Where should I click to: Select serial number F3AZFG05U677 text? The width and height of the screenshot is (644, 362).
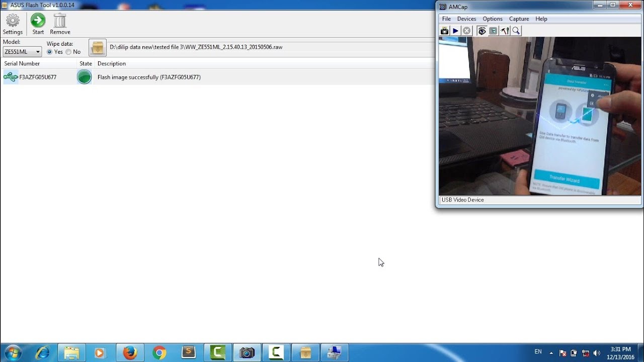click(38, 77)
